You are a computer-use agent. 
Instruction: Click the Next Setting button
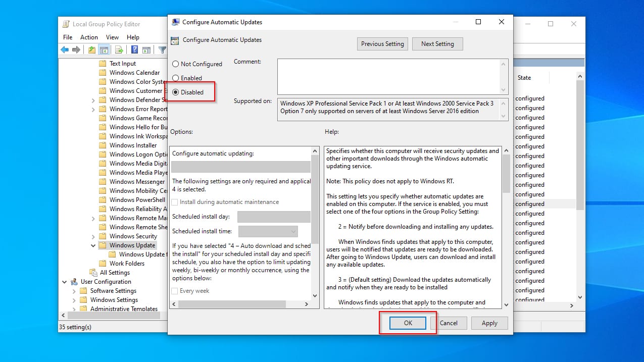click(437, 44)
